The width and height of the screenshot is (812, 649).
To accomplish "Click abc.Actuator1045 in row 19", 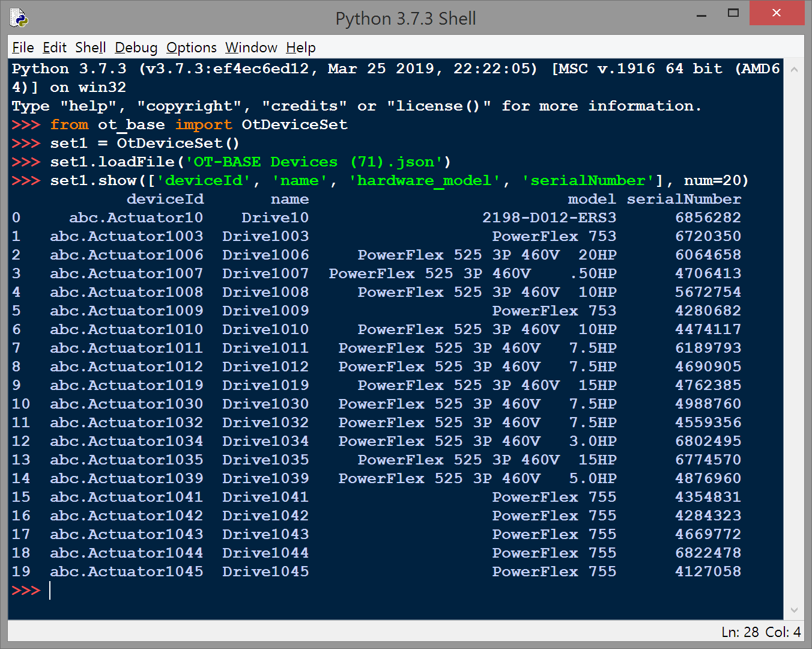I will pyautogui.click(x=127, y=571).
